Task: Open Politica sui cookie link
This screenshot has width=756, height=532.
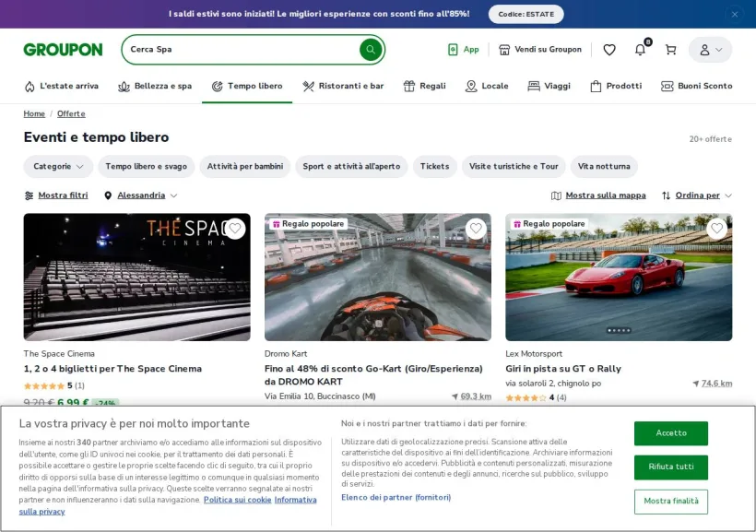Action: [x=237, y=500]
